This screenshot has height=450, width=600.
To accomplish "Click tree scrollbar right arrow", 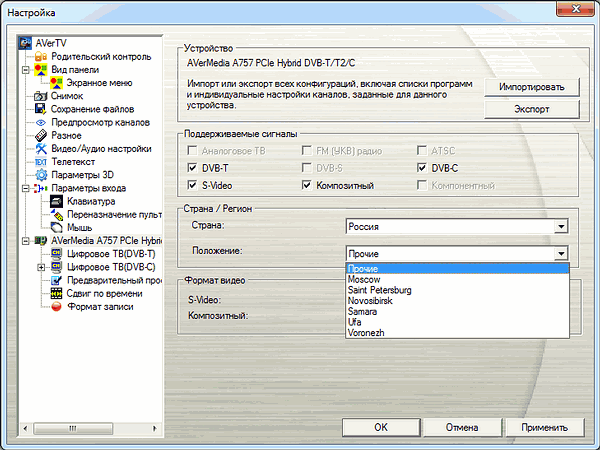I will tap(155, 428).
